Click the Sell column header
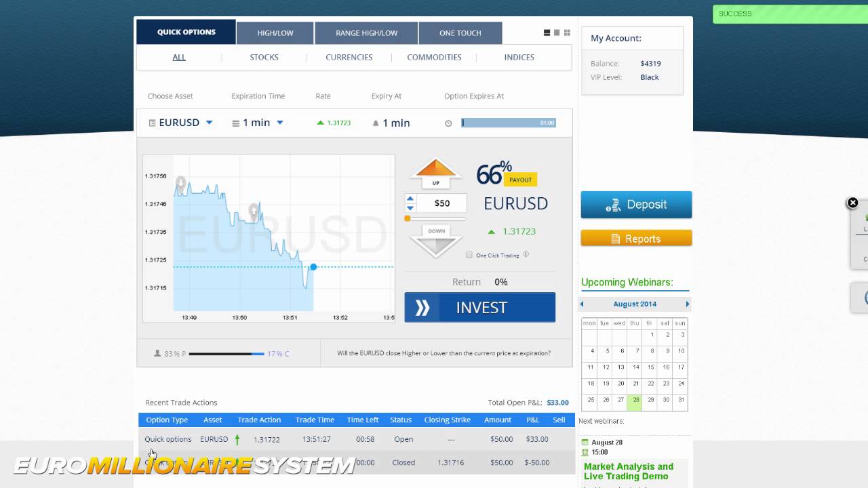The image size is (868, 488). [x=559, y=420]
